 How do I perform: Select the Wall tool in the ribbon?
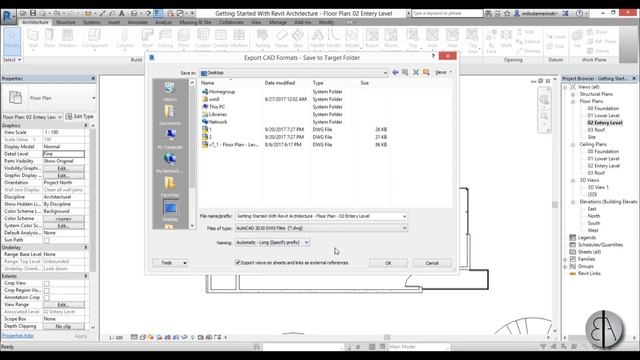(33, 39)
